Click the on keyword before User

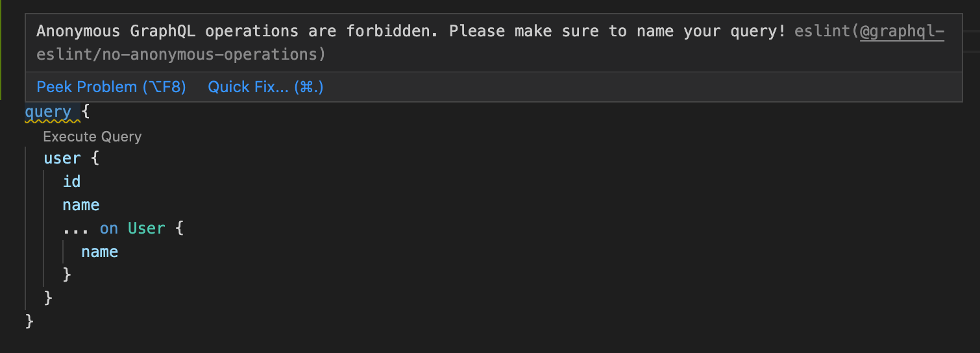point(109,228)
